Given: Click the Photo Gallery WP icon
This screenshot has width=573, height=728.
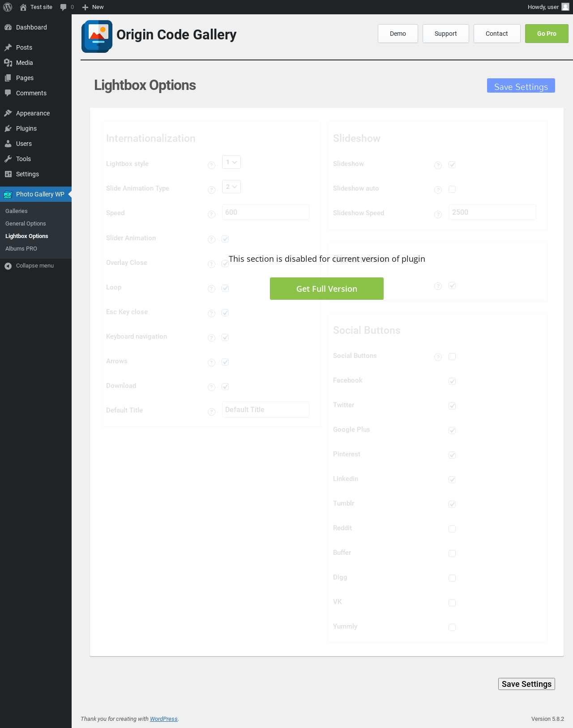Looking at the screenshot, I should (8, 194).
